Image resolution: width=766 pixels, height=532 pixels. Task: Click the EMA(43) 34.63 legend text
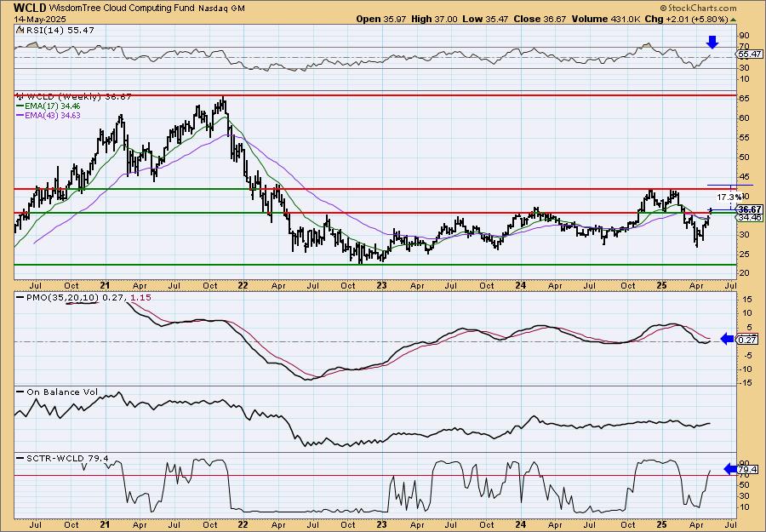pyautogui.click(x=53, y=116)
